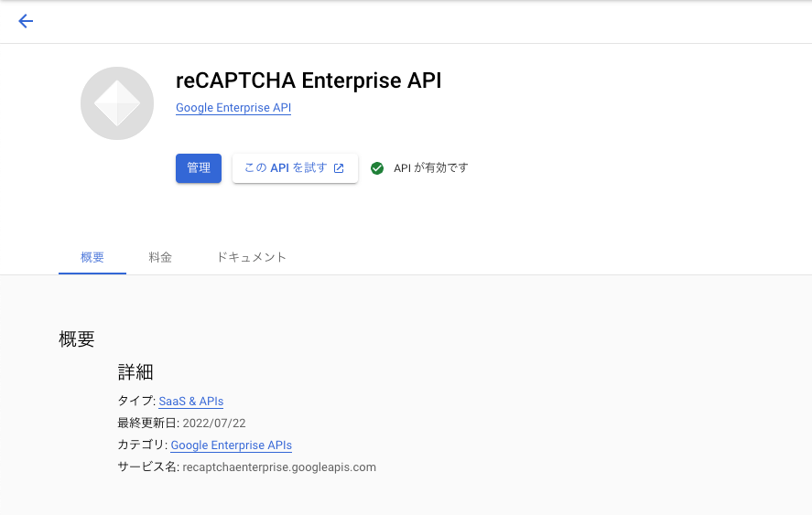Go back using the left arrow icon

pyautogui.click(x=26, y=21)
